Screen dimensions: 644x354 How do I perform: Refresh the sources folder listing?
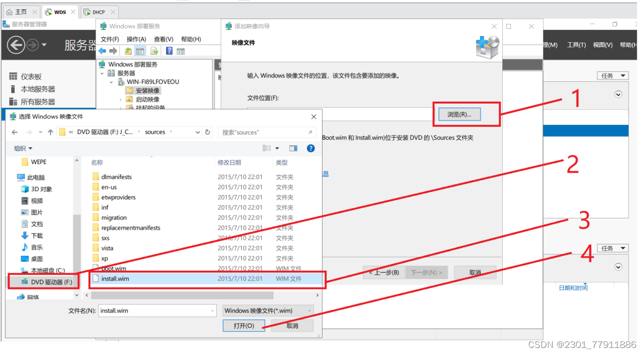(207, 132)
